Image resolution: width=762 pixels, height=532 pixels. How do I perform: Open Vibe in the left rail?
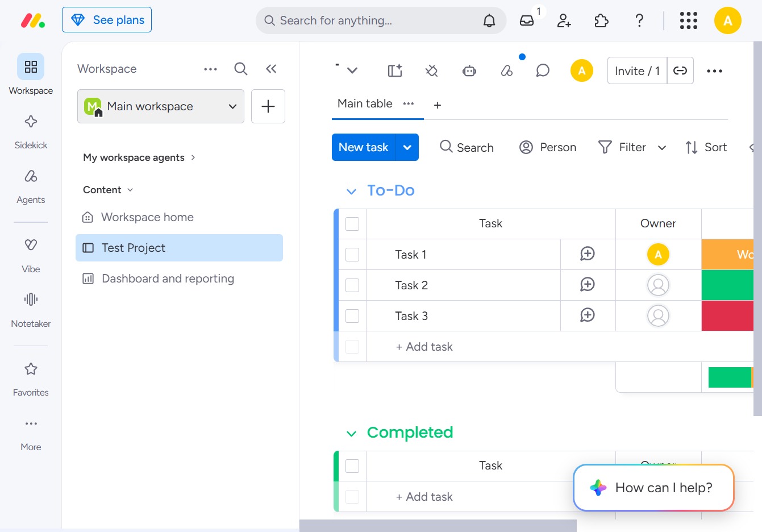[x=31, y=256]
